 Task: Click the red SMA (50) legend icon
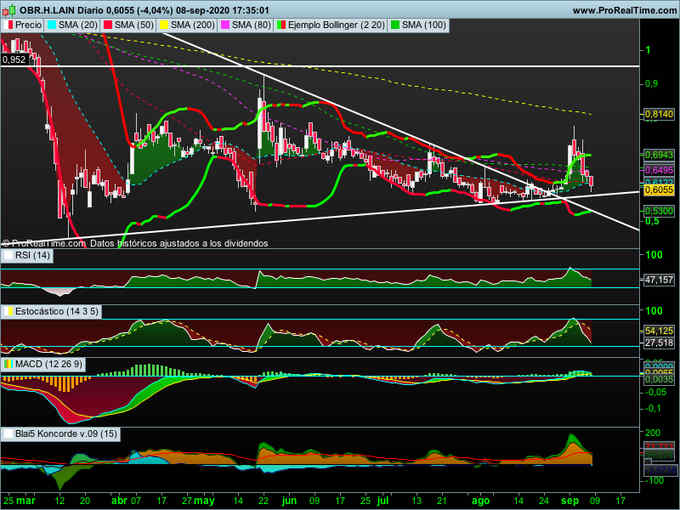point(107,23)
